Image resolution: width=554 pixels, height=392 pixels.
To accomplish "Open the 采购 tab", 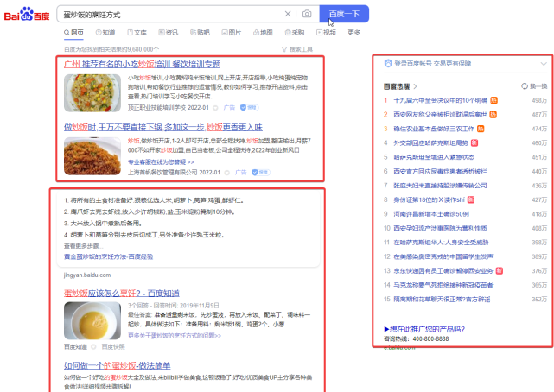I will click(x=295, y=33).
